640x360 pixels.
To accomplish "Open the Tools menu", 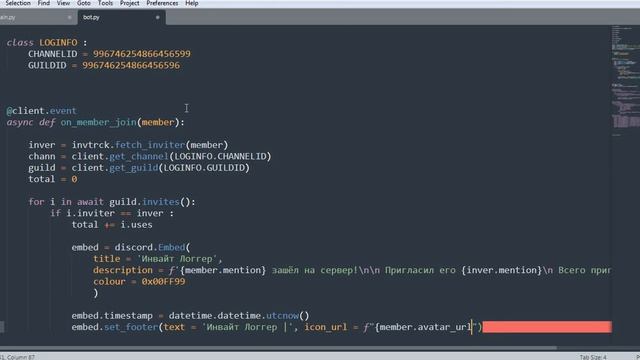I will pos(105,3).
